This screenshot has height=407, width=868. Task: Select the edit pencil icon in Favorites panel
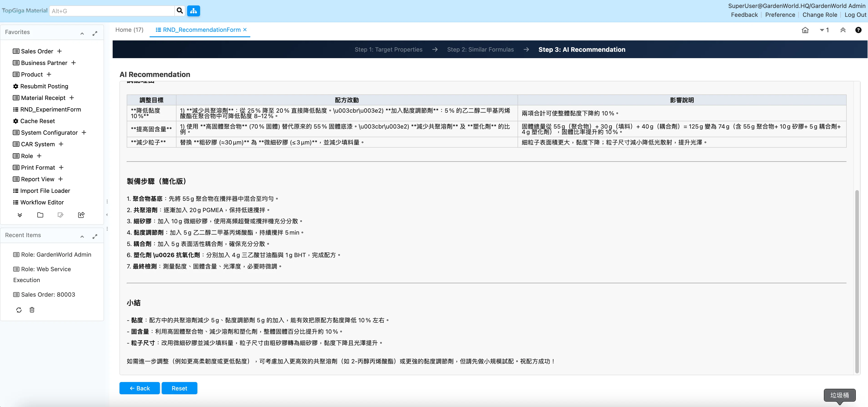coord(61,215)
